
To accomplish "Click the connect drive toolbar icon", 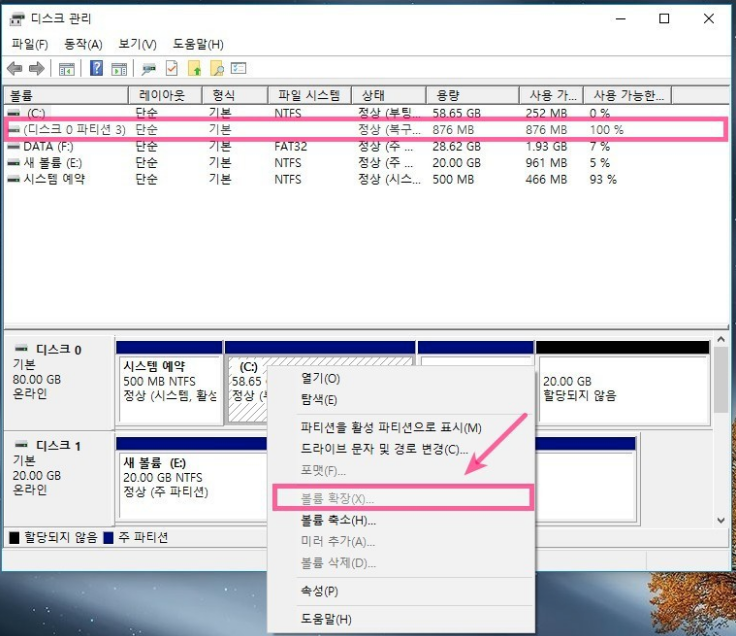I will pyautogui.click(x=149, y=69).
